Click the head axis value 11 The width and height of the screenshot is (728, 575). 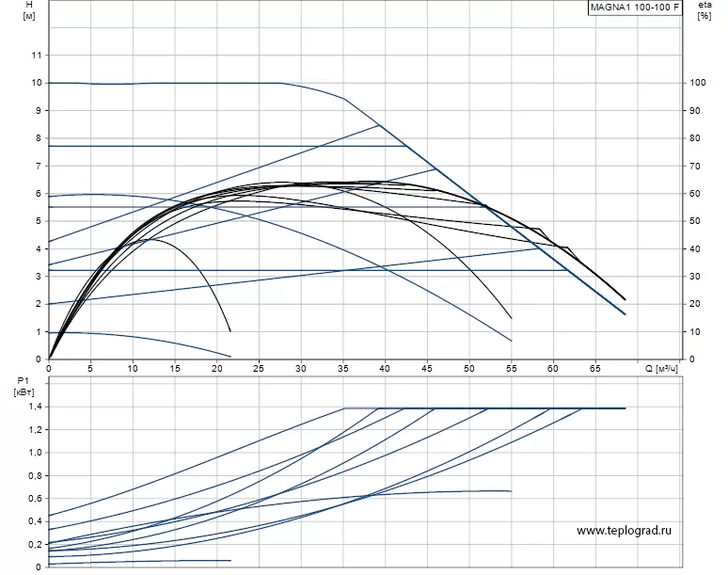(x=37, y=56)
